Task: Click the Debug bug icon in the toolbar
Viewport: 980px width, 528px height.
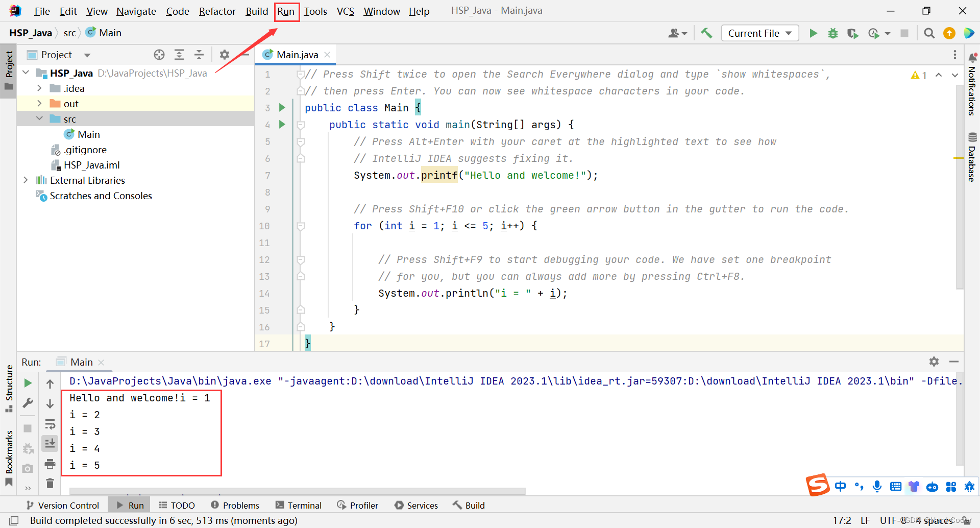Action: click(x=833, y=33)
